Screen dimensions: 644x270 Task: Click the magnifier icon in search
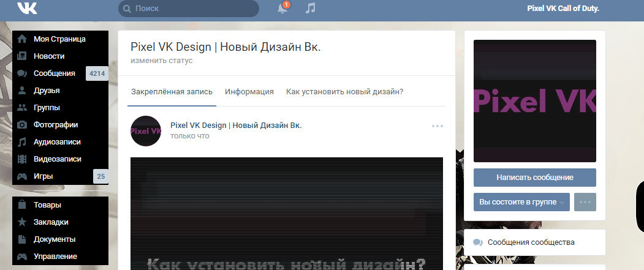click(127, 9)
